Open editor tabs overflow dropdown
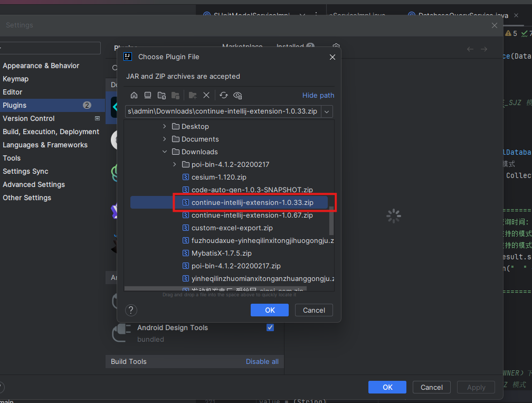 coord(302,15)
